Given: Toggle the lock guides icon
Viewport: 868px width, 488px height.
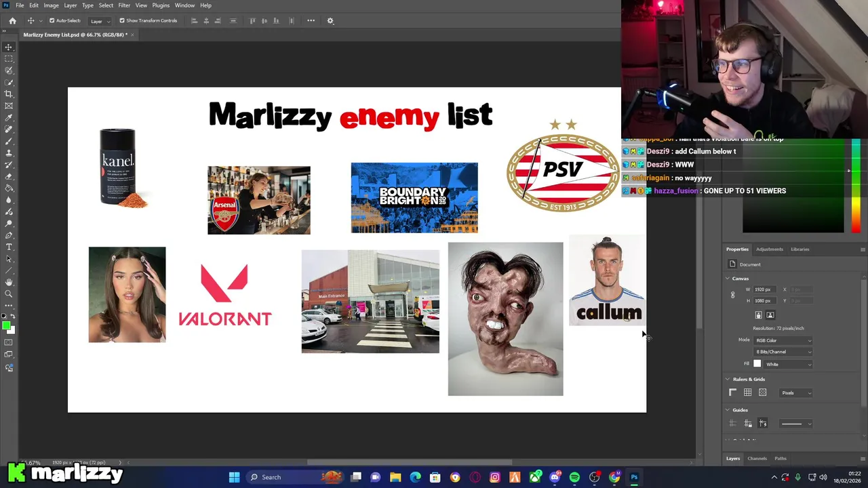Looking at the screenshot, I should 747,424.
